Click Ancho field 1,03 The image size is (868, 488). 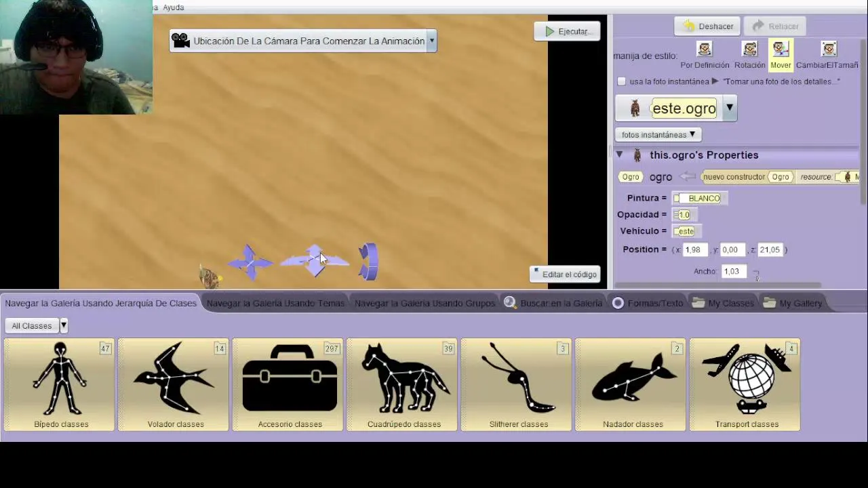[x=732, y=271]
